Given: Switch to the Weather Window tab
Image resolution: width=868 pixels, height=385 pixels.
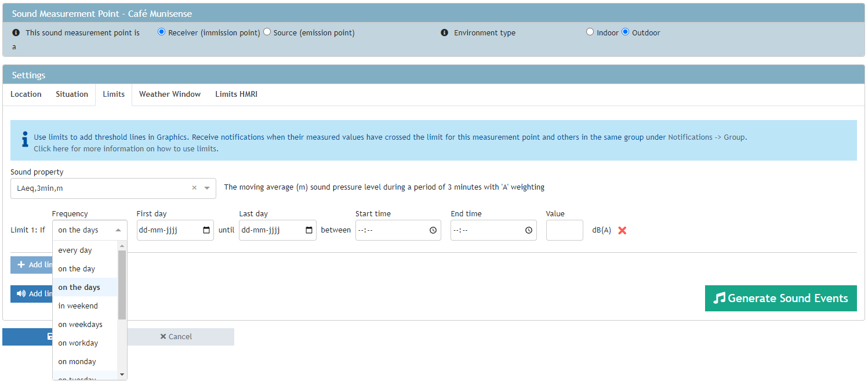Looking at the screenshot, I should point(169,94).
